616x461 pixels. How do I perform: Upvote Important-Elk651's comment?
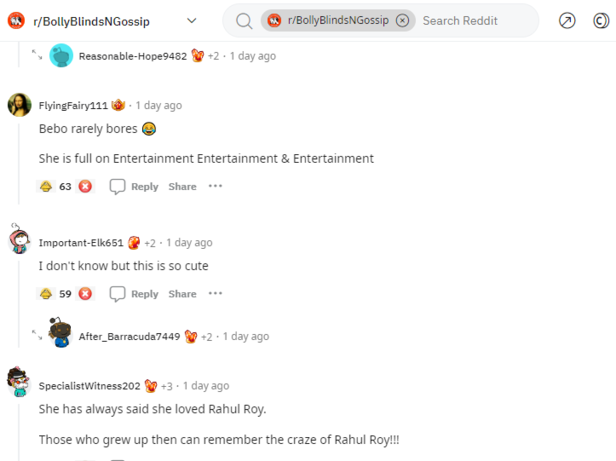(x=45, y=294)
